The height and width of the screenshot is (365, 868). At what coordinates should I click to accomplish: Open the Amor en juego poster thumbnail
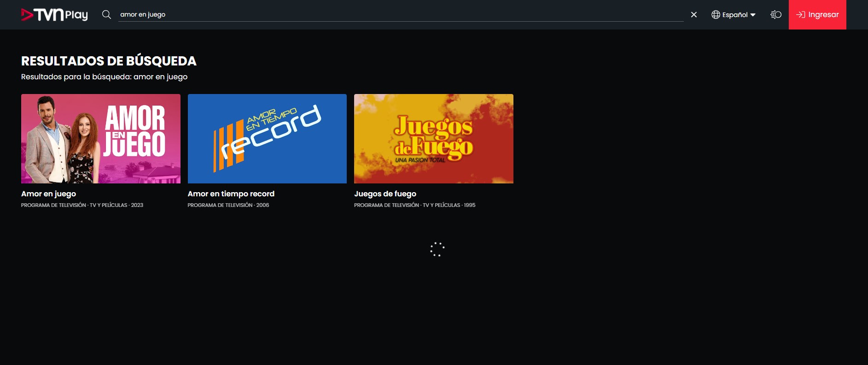tap(101, 139)
